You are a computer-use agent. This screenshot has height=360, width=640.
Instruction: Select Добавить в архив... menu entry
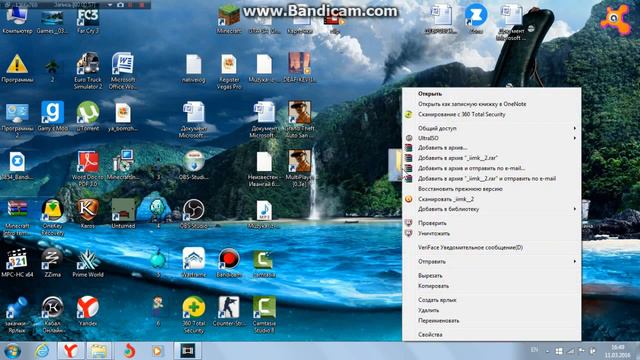pyautogui.click(x=491, y=148)
